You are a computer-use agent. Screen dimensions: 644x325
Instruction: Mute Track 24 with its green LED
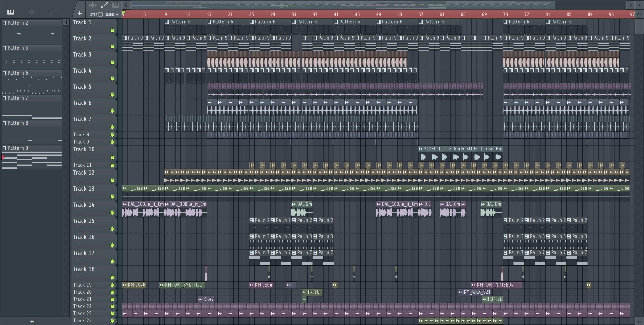(x=112, y=321)
